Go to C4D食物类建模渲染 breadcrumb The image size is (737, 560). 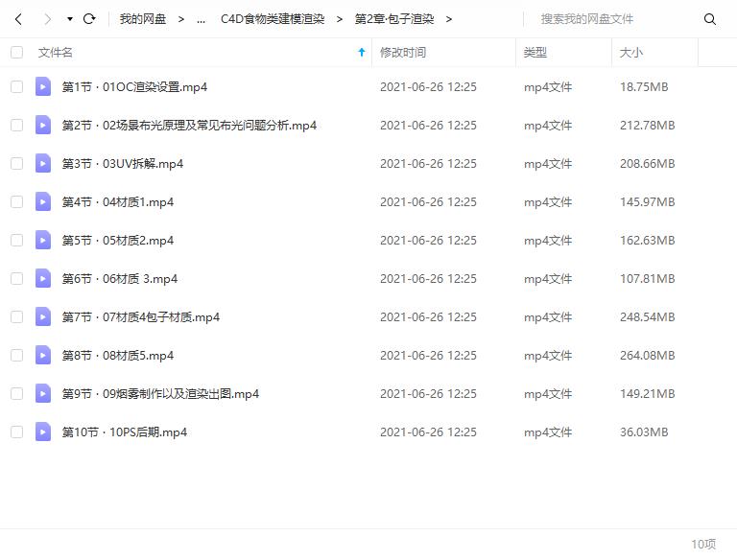tap(273, 19)
